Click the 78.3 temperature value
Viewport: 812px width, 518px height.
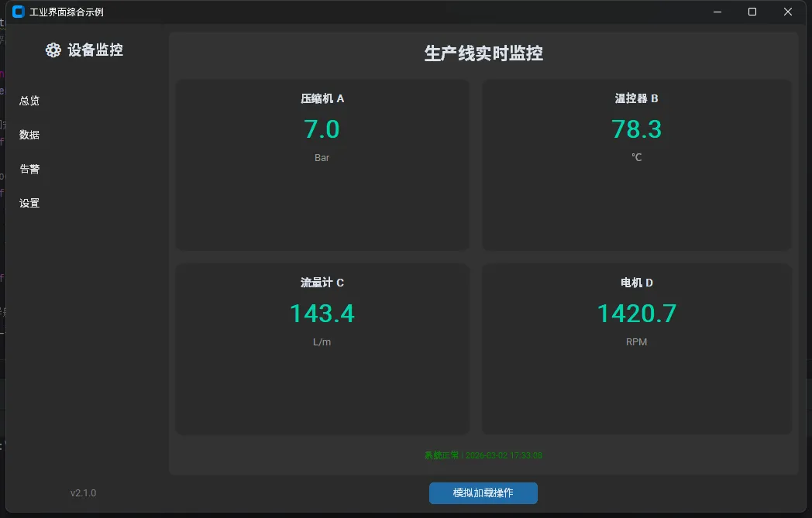coord(636,129)
